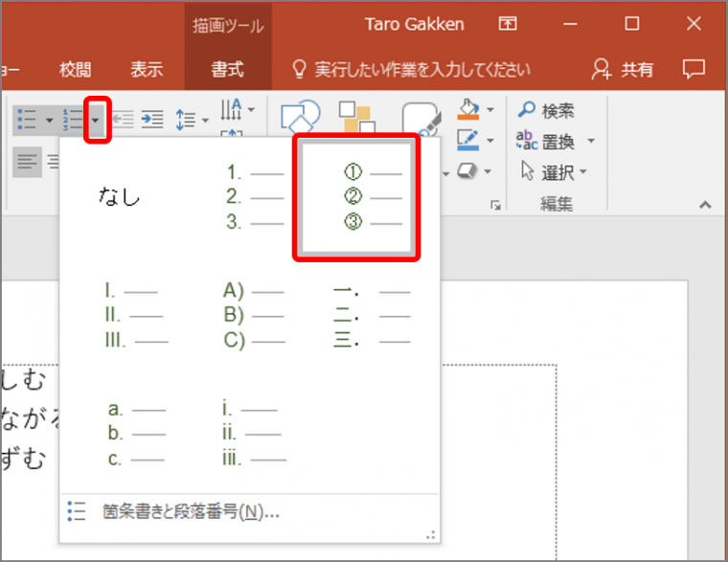Align text left
The height and width of the screenshot is (562, 728).
click(x=27, y=162)
